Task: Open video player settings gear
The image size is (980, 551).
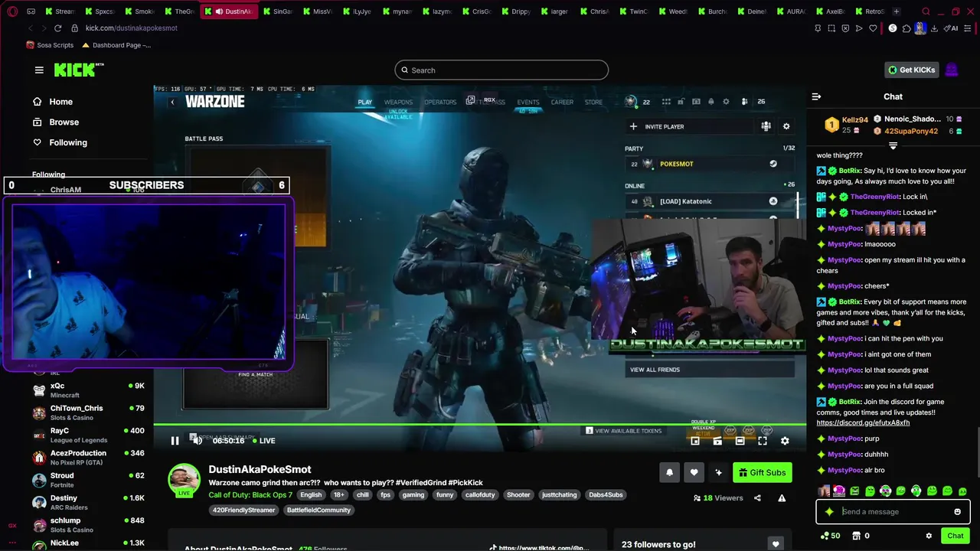Action: 785,441
